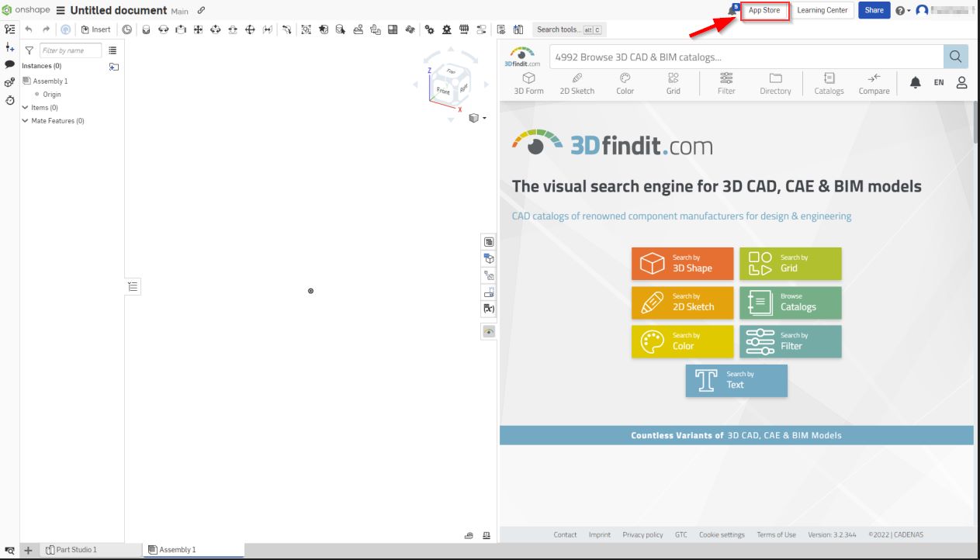
Task: Select the Planar mate tool
Action: coord(198,29)
